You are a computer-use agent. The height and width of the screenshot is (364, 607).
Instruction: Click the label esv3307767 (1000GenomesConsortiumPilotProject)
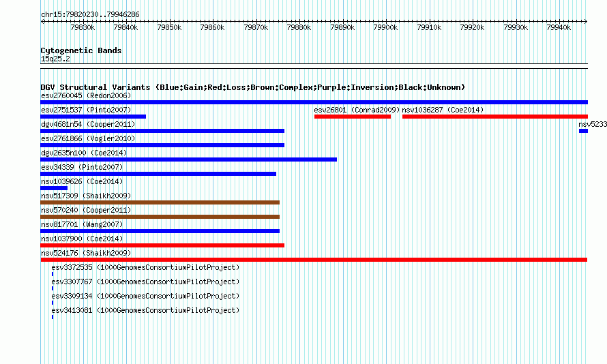click(145, 282)
